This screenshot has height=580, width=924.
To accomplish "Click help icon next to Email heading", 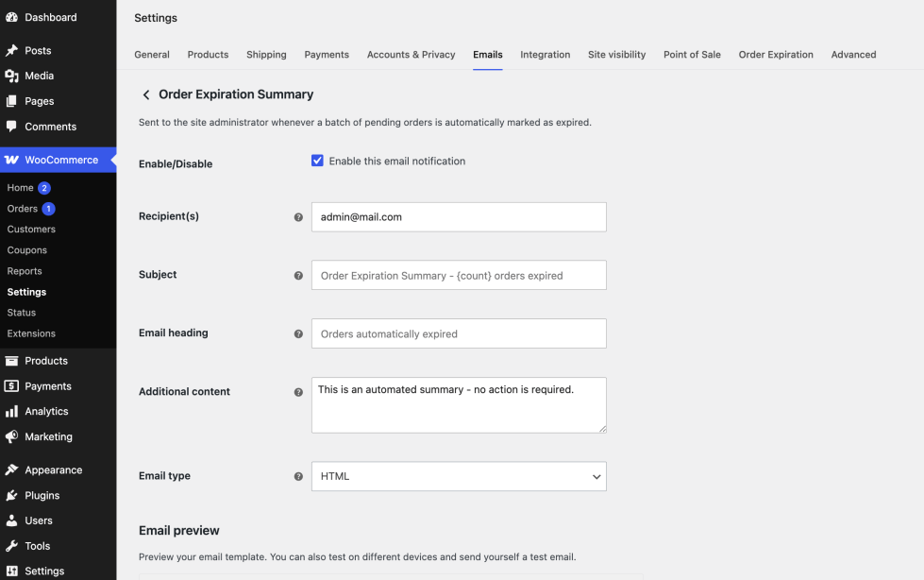I will (x=298, y=334).
